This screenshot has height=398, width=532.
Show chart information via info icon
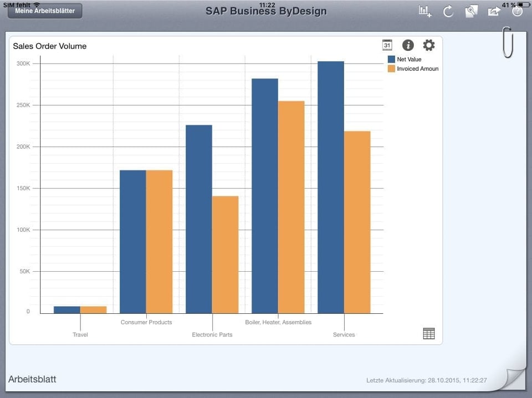pyautogui.click(x=408, y=45)
